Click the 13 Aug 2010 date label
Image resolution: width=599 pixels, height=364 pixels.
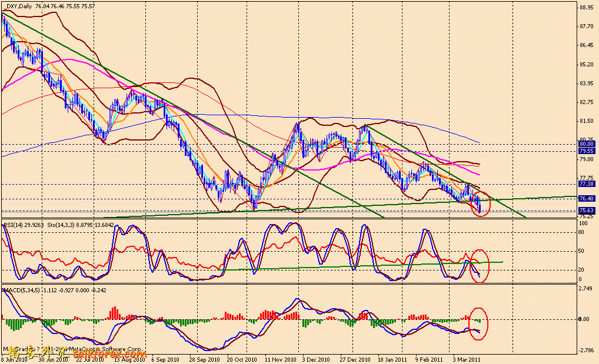130,360
